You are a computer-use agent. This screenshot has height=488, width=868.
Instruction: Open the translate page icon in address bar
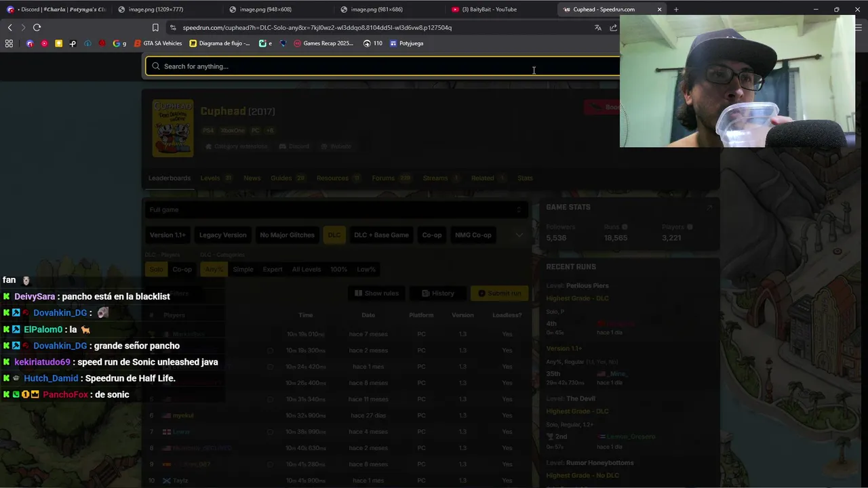click(597, 28)
